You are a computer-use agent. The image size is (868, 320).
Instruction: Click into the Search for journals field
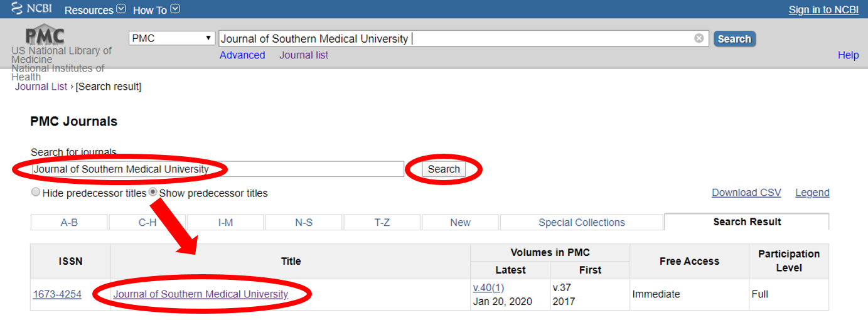pos(217,169)
